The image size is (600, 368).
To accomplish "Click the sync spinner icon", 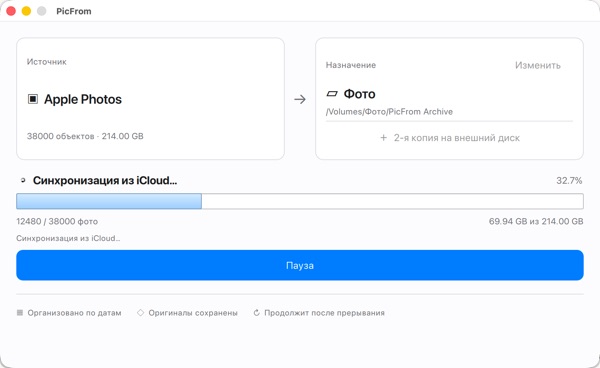I will coord(23,180).
